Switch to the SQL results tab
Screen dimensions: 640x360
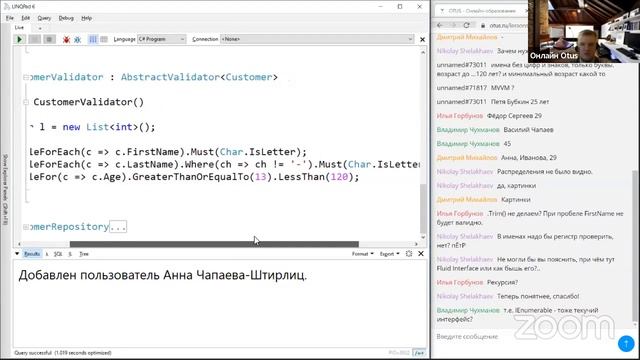click(x=58, y=254)
